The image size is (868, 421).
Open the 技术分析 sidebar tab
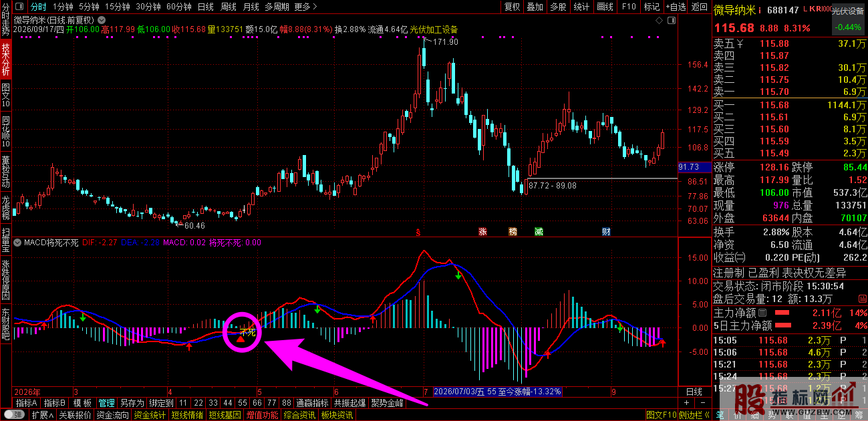[x=6, y=59]
